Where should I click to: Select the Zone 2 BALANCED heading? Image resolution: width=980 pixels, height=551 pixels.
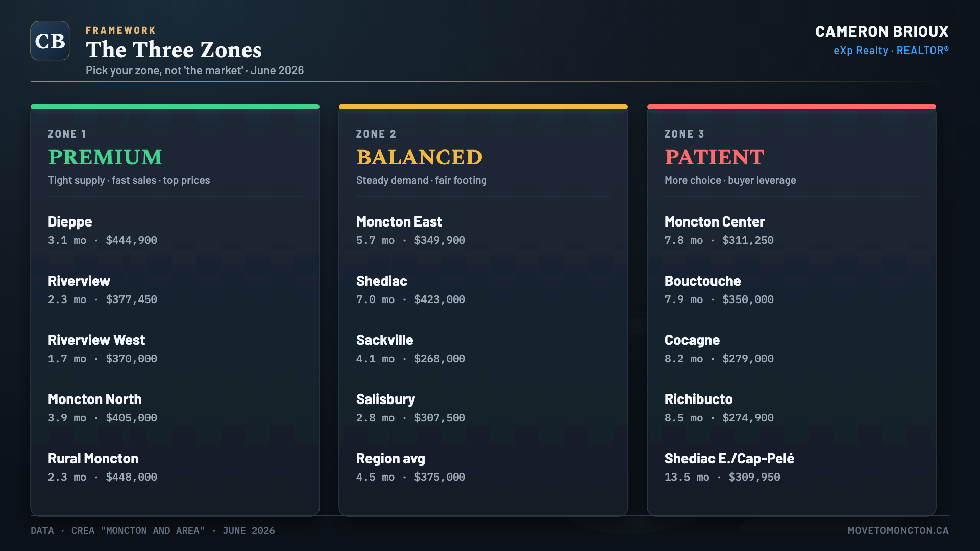pyautogui.click(x=419, y=157)
